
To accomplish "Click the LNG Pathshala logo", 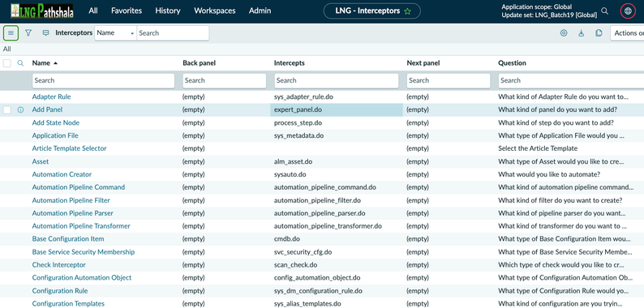I will tap(42, 11).
